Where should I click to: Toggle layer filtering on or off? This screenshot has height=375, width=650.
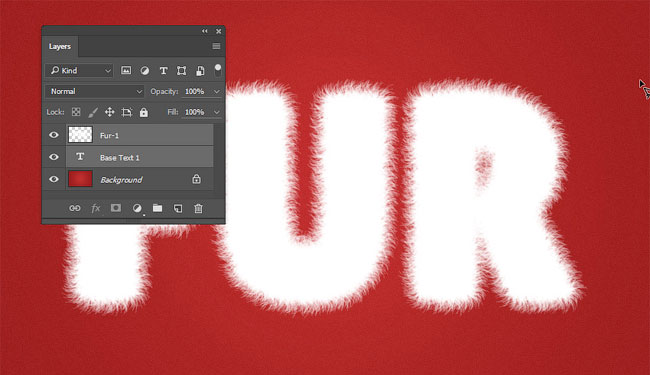pyautogui.click(x=218, y=70)
